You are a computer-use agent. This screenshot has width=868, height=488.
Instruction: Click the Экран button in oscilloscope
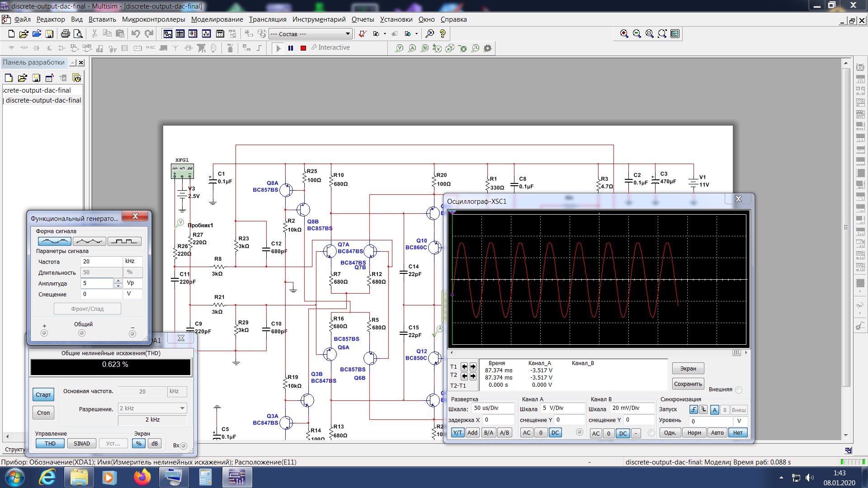688,369
